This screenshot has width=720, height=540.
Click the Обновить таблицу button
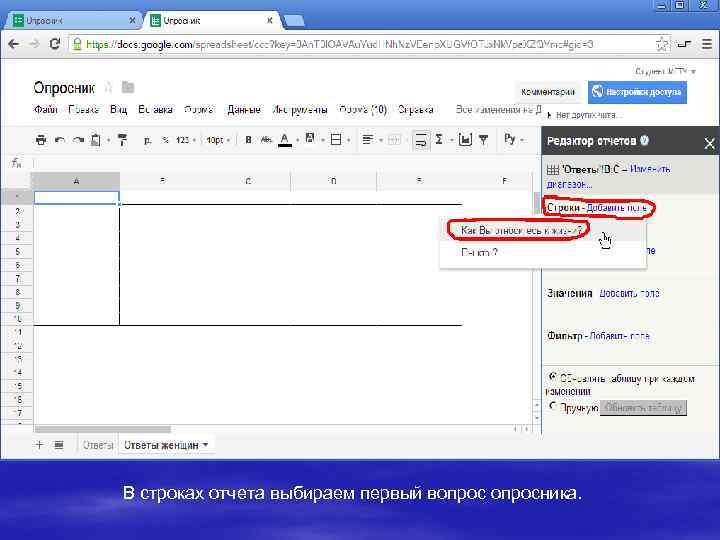(x=643, y=407)
